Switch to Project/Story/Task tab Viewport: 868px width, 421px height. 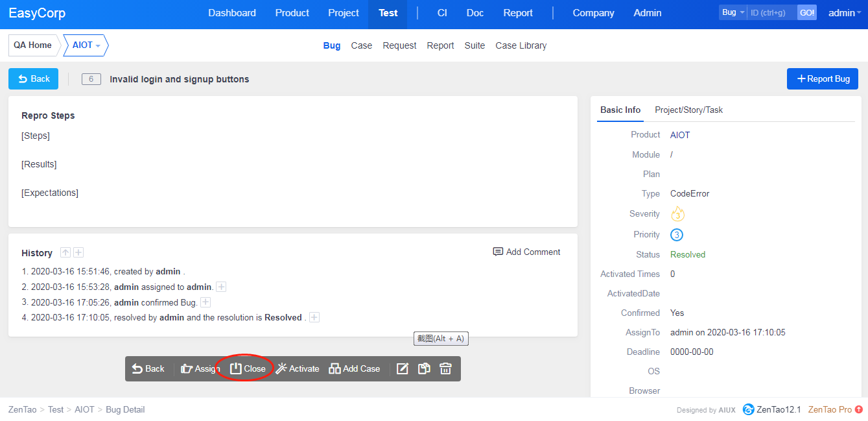click(688, 110)
